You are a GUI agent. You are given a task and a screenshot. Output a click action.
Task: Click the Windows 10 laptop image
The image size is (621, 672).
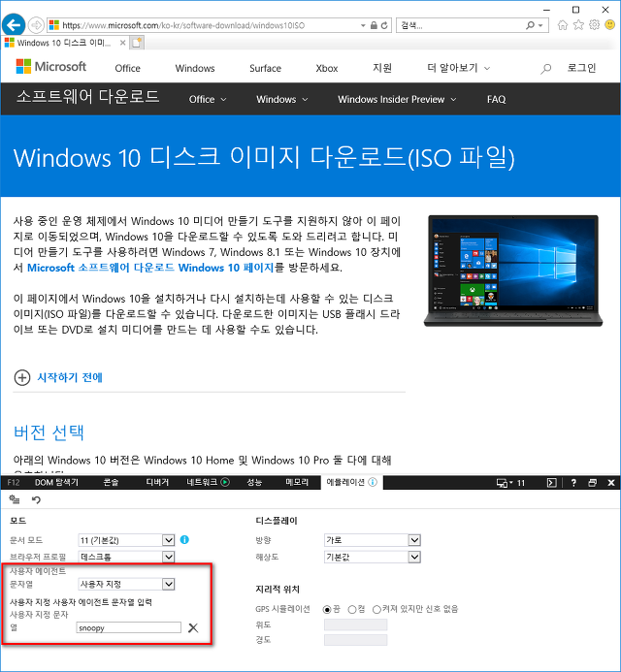[x=513, y=271]
